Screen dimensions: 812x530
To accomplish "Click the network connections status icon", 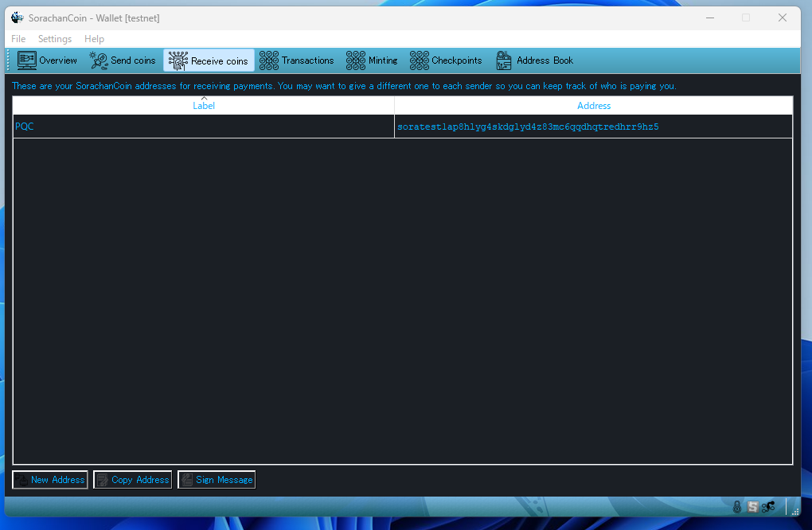I will coord(768,507).
